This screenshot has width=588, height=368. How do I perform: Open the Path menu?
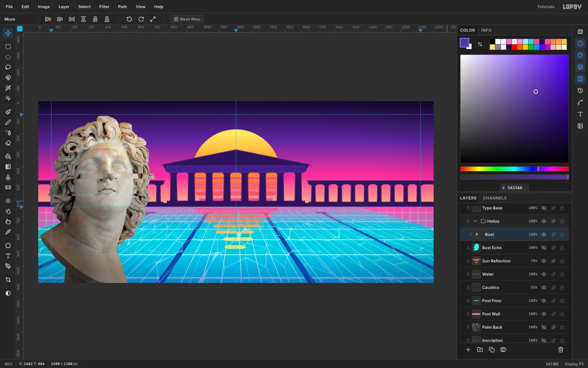(122, 7)
